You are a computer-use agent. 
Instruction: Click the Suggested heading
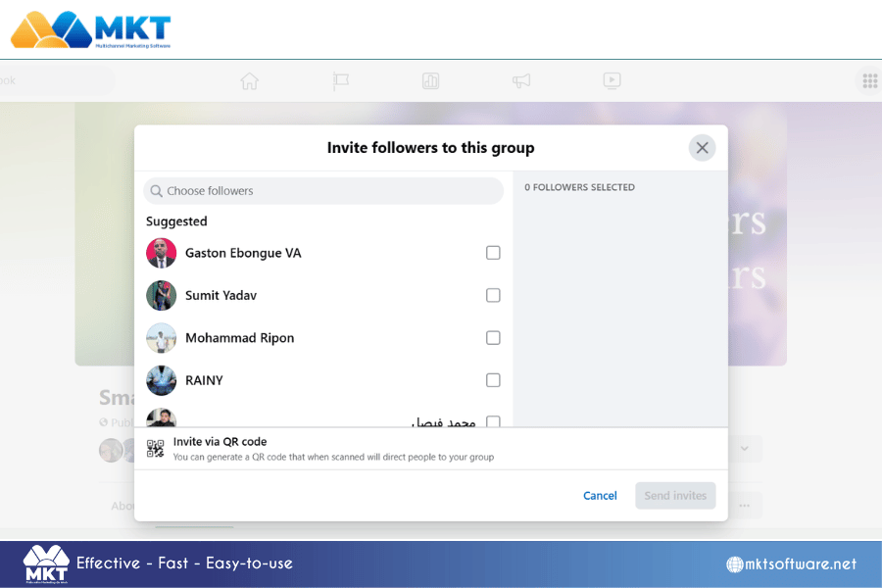point(176,221)
